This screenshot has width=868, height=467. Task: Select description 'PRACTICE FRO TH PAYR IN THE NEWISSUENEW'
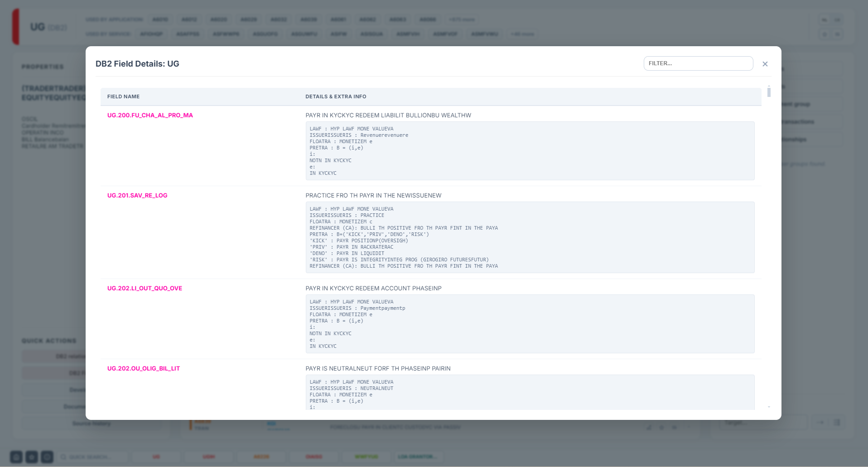pyautogui.click(x=373, y=195)
